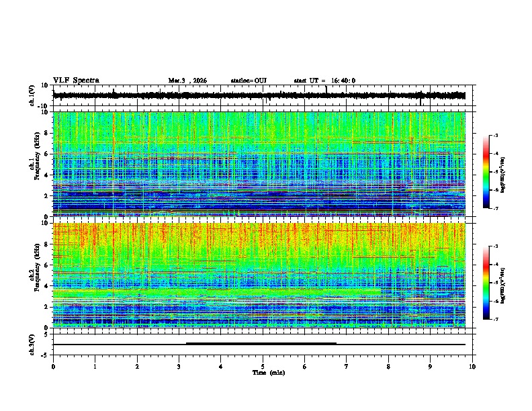Click the "5" tick on ch.3 voltage axis

46,334
